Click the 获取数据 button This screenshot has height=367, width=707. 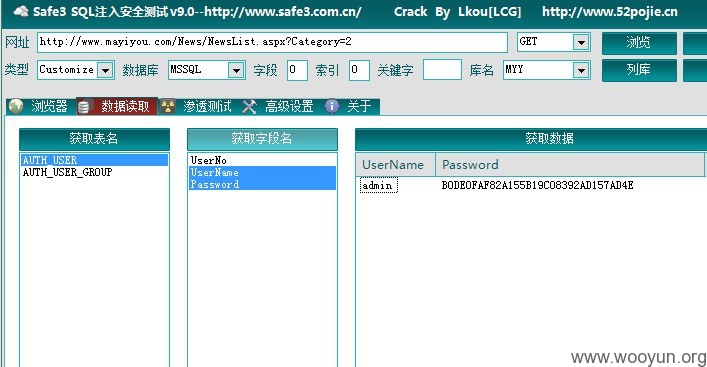click(531, 139)
